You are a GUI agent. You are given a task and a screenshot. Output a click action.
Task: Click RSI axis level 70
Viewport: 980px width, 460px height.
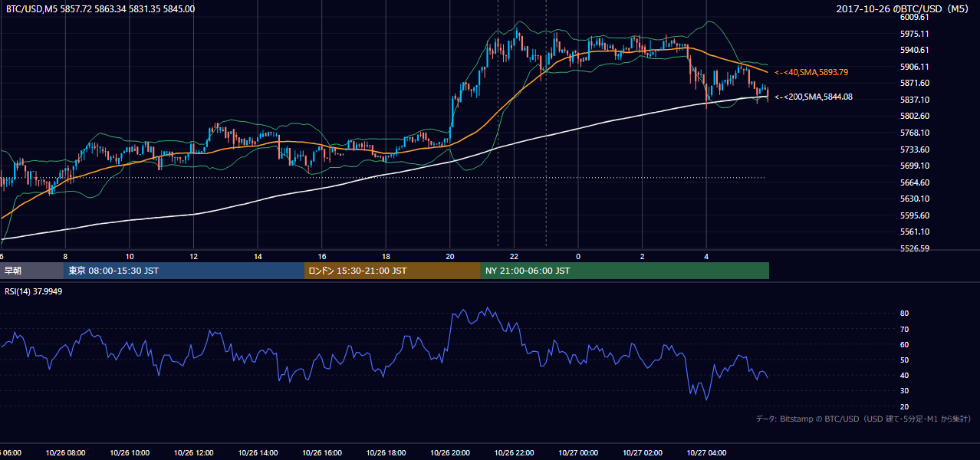[x=904, y=329]
